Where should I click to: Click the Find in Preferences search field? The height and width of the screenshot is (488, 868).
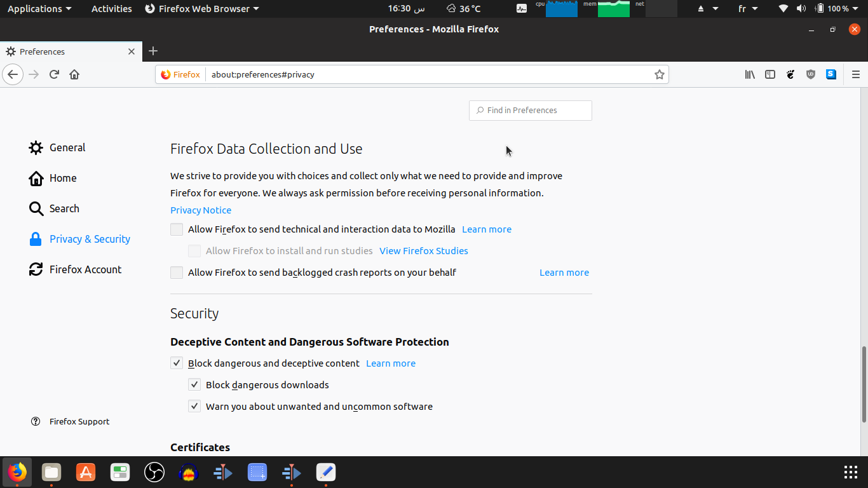[531, 111]
